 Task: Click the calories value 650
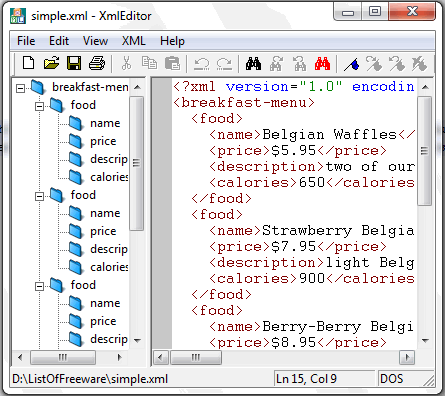coord(312,183)
